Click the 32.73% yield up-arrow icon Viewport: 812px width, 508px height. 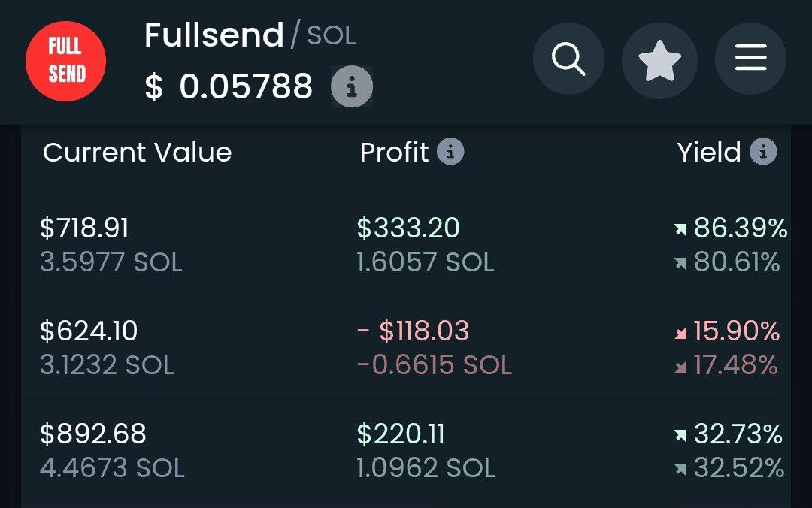pyautogui.click(x=680, y=435)
